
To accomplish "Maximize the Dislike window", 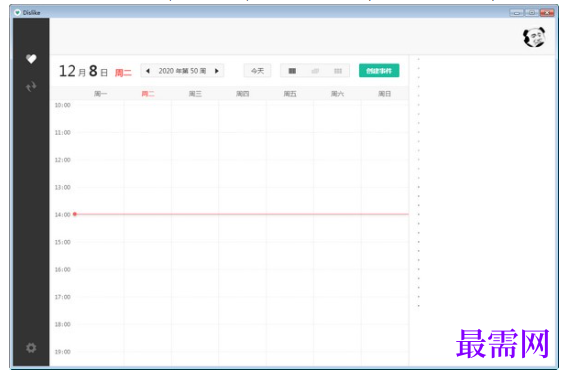I will coord(531,13).
